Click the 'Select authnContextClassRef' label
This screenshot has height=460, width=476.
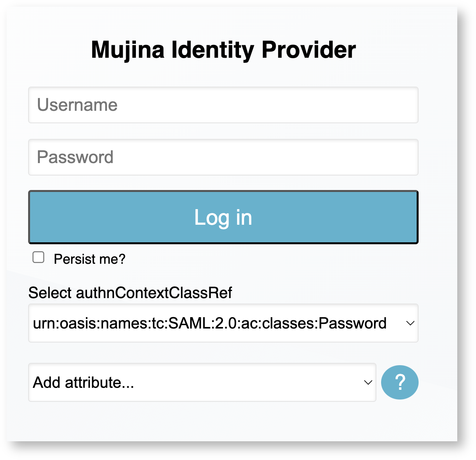click(x=130, y=293)
